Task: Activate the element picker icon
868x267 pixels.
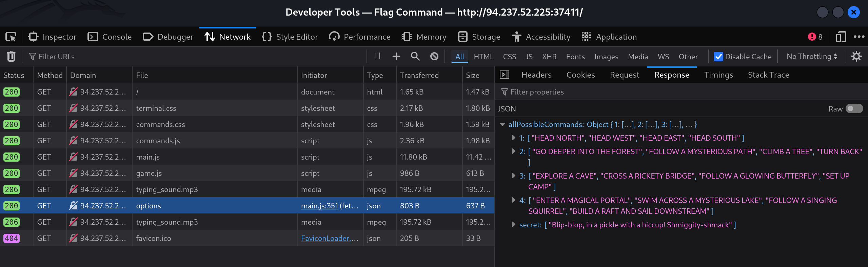Action: click(x=11, y=37)
